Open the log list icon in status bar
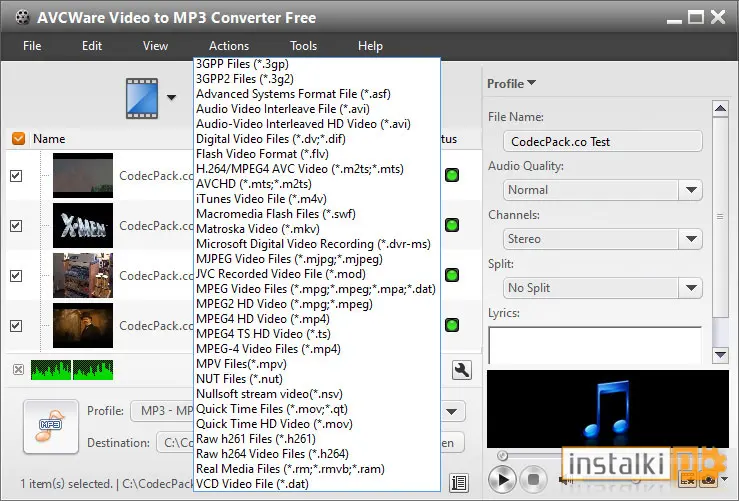The width and height of the screenshot is (739, 501). coord(459,483)
